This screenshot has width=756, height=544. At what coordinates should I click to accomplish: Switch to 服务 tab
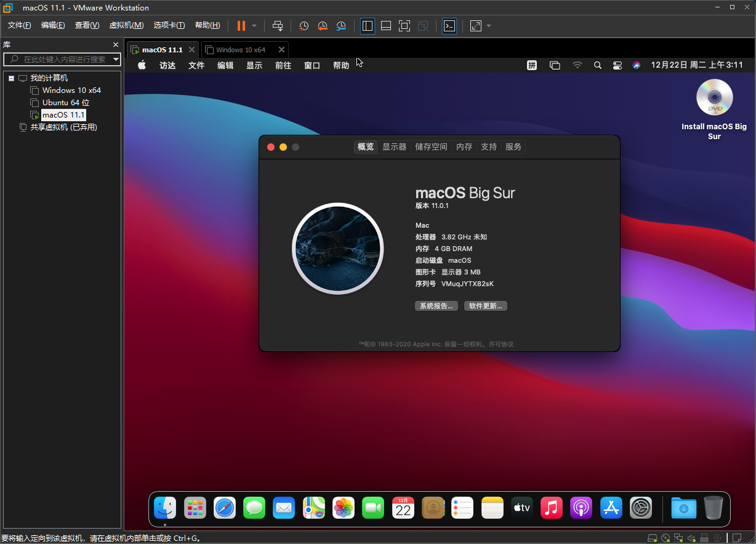coord(513,147)
